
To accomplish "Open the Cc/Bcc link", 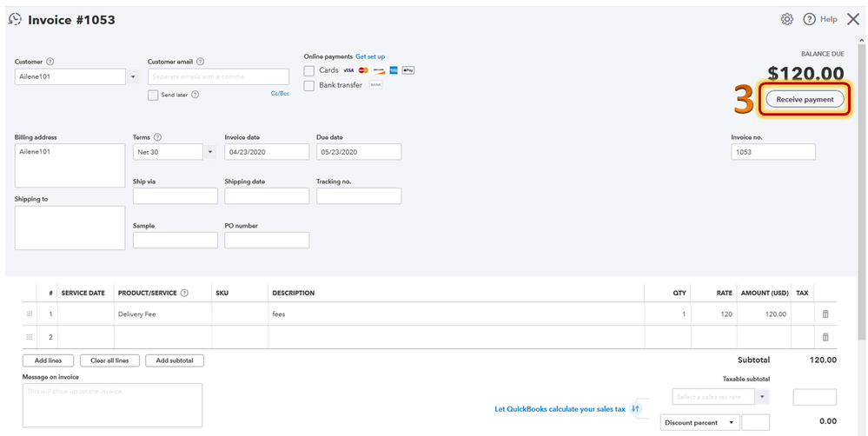I will pos(280,94).
